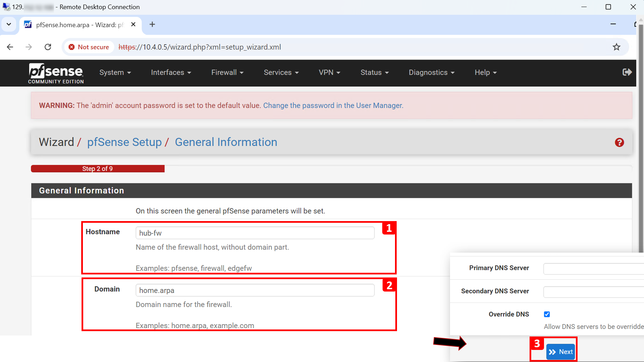Click 'Allow DNS servers to be overridden' text
This screenshot has height=362, width=644.
[594, 327]
